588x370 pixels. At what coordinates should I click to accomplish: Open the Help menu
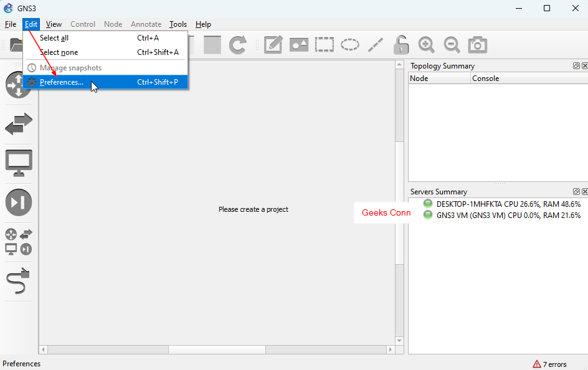(203, 24)
